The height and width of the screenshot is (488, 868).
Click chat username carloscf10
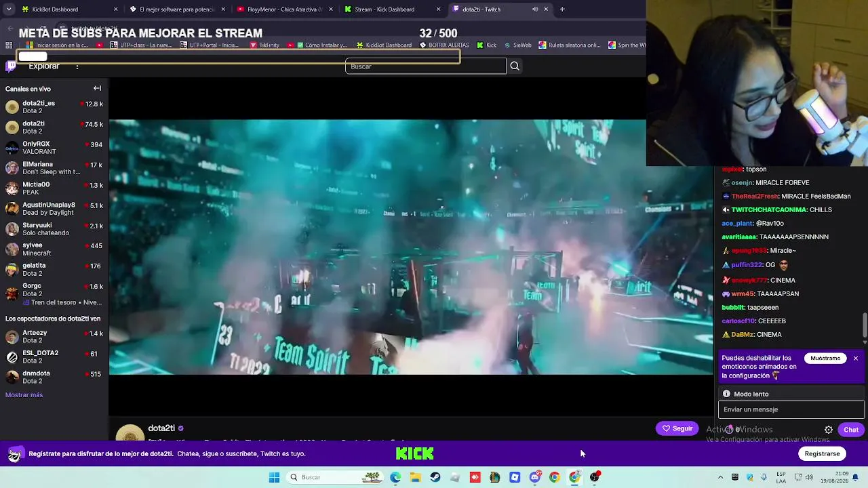click(738, 321)
